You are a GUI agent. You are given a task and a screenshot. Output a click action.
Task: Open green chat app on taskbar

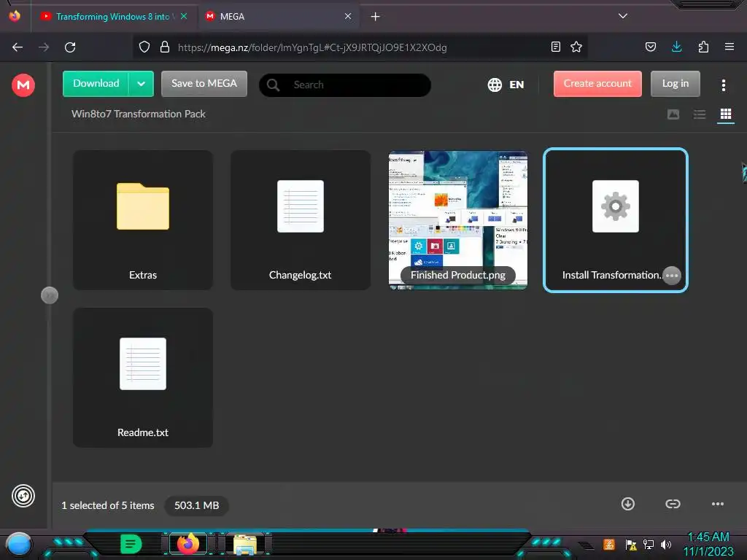pos(131,544)
